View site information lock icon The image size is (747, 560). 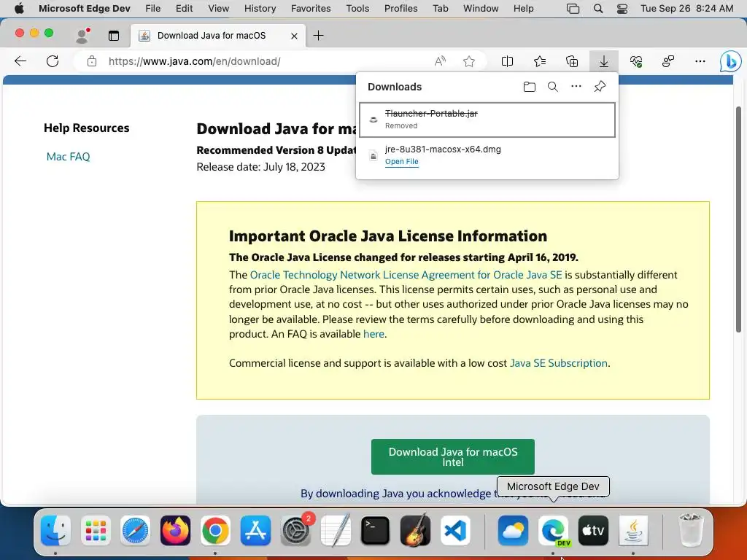[x=91, y=61]
